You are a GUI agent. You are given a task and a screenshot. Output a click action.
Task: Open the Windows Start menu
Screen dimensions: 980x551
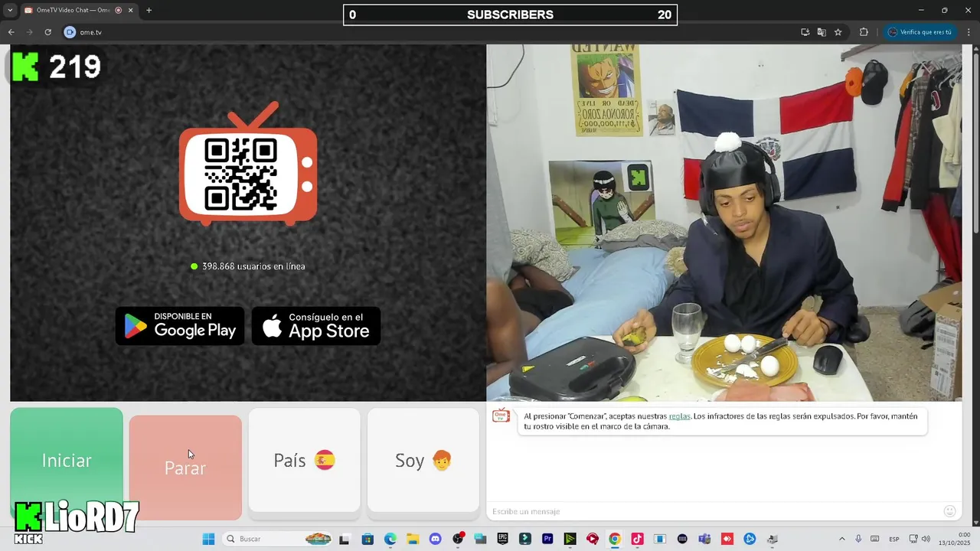click(x=208, y=539)
